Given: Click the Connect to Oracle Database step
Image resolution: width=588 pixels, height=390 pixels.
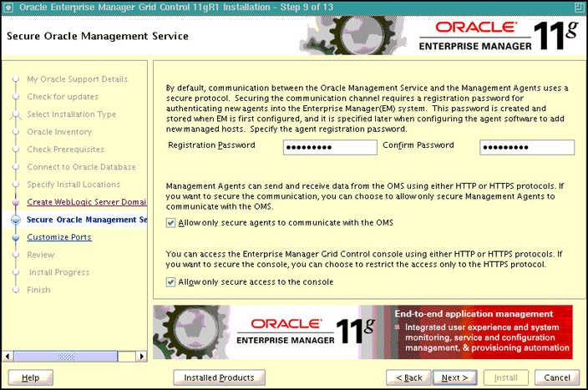Looking at the screenshot, I should point(81,167).
